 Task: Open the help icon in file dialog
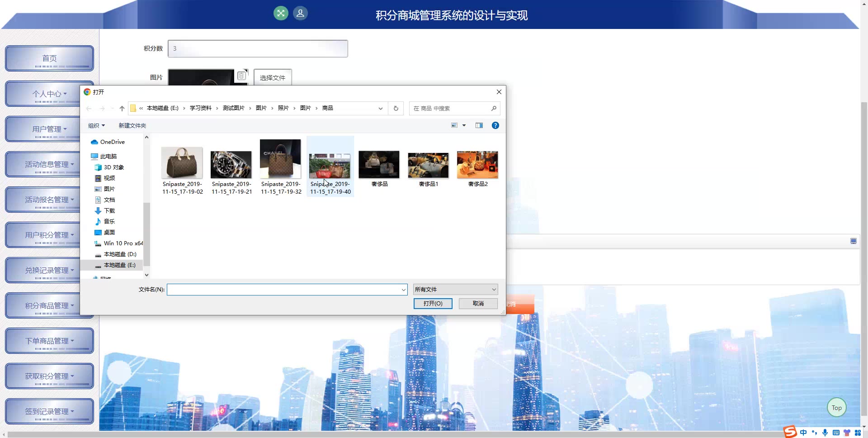point(495,125)
